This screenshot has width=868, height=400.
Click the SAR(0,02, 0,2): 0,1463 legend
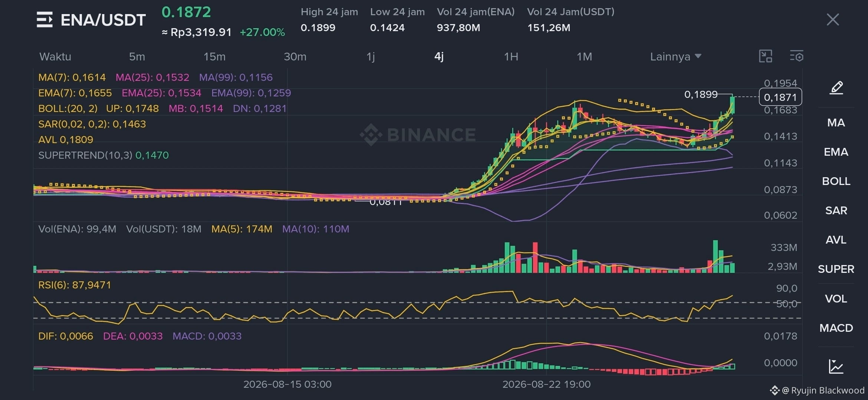[92, 124]
